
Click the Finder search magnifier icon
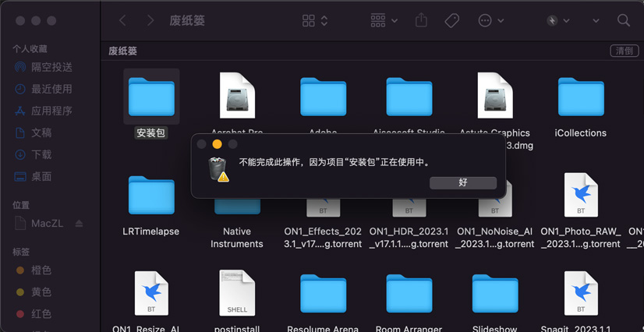click(623, 21)
